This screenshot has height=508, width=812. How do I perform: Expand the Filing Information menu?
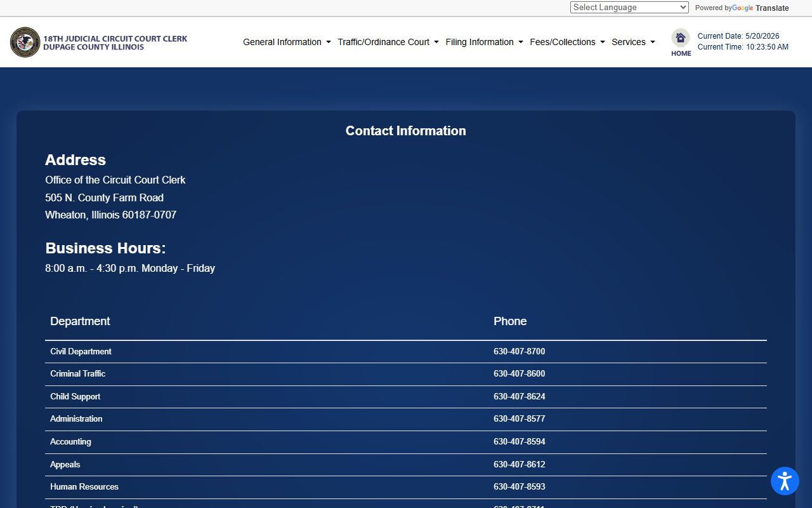point(485,42)
